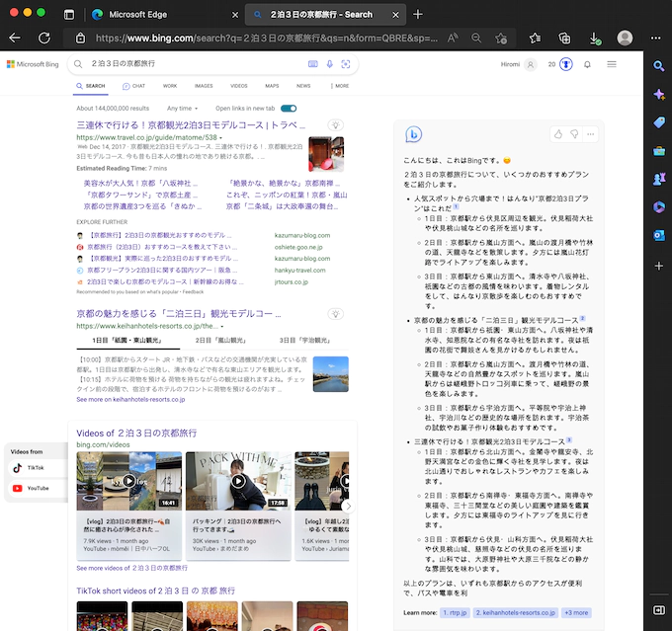Open the 1. rtrp.jp source chip

pos(455,612)
